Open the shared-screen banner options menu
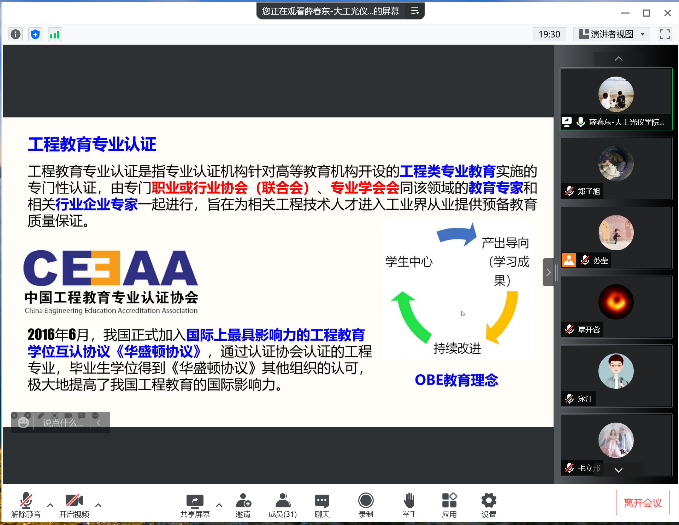Image resolution: width=679 pixels, height=525 pixels. pos(414,11)
